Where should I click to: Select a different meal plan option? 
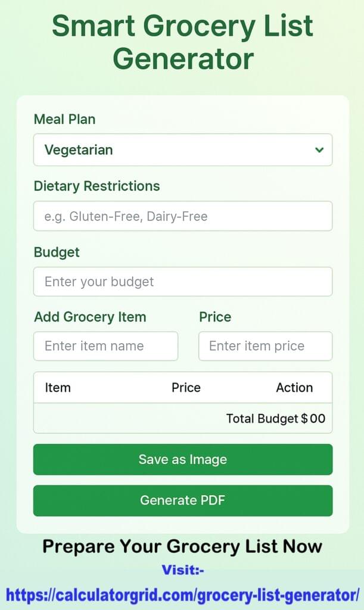point(182,150)
